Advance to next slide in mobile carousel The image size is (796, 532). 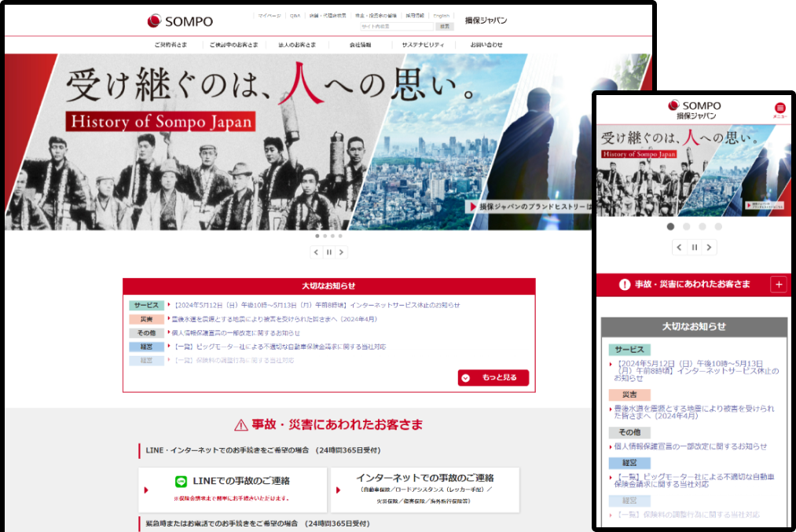coord(710,248)
